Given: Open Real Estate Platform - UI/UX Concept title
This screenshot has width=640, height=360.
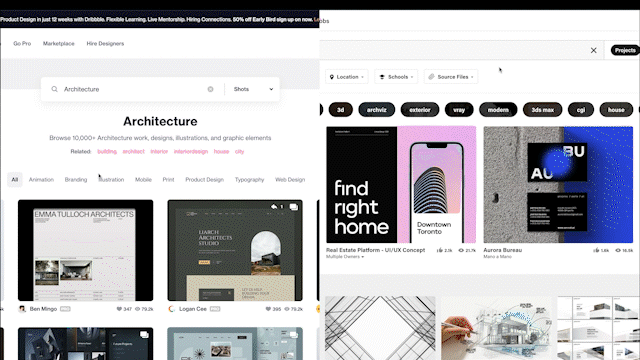Looking at the screenshot, I should [376, 250].
